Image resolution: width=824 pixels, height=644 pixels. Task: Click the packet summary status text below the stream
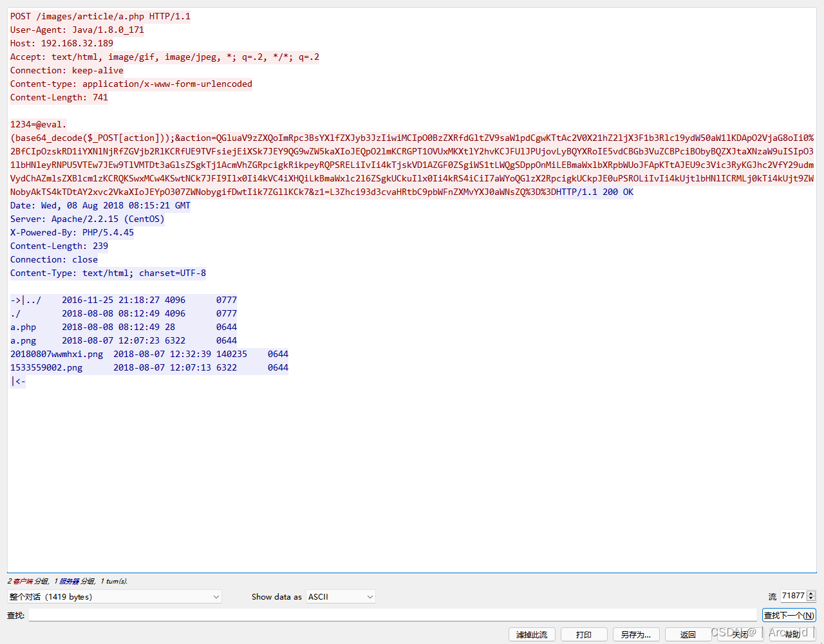pyautogui.click(x=68, y=582)
